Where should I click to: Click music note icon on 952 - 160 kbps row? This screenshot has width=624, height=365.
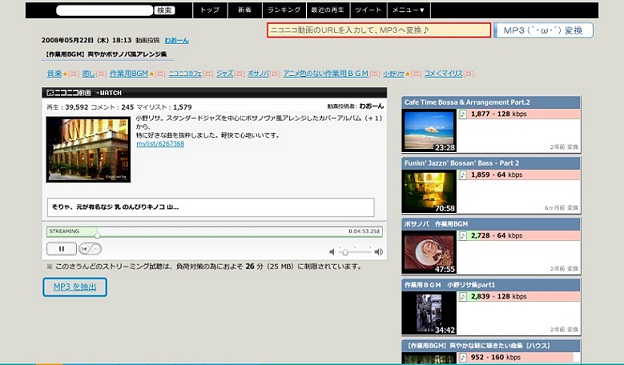[x=463, y=357]
